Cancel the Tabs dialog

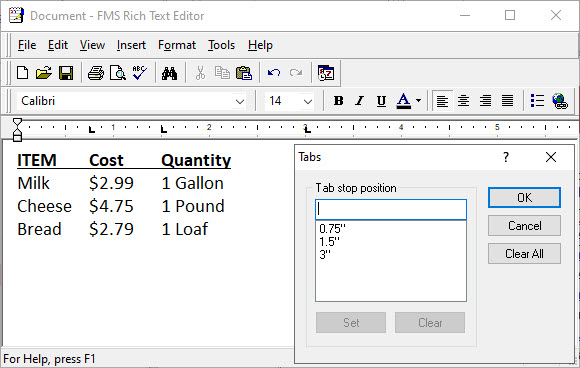[x=524, y=226]
